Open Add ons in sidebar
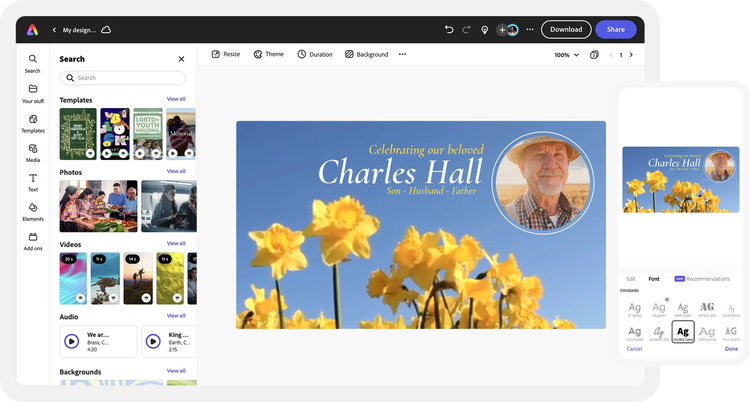Screen dimensions: 750x402 pyautogui.click(x=33, y=242)
